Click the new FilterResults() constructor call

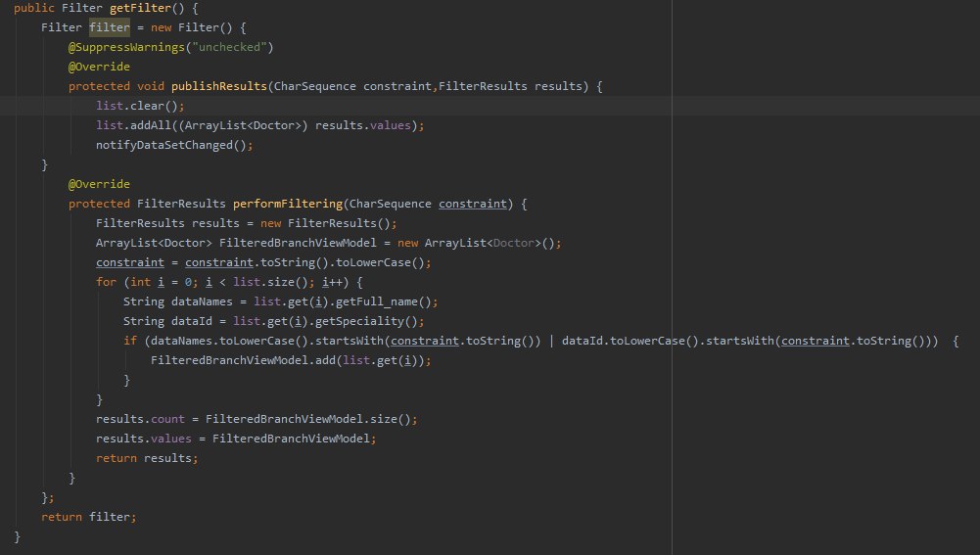325,223
